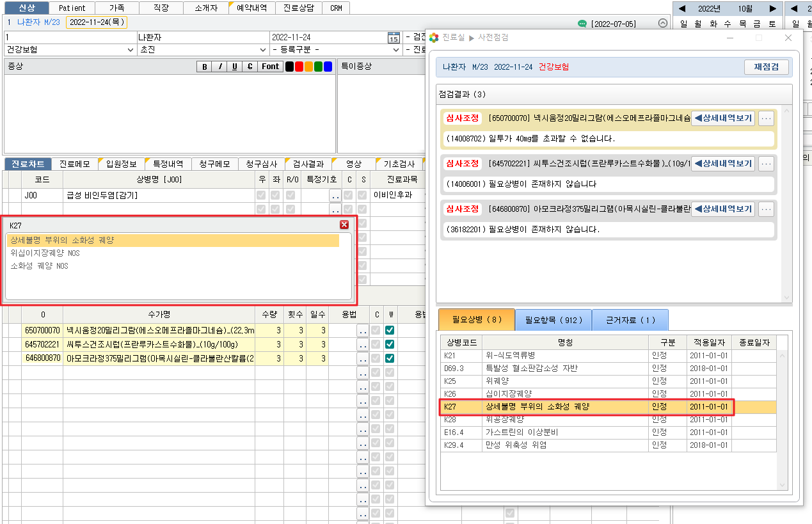Open 용법 lookup button for 넥시움정20밀리그람 row
812x524 pixels.
click(362, 330)
